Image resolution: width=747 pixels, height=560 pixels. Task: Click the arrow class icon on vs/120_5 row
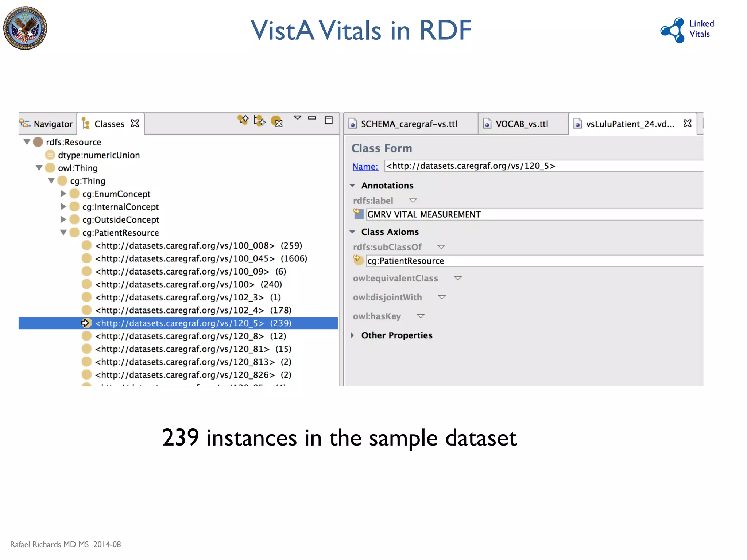point(85,323)
